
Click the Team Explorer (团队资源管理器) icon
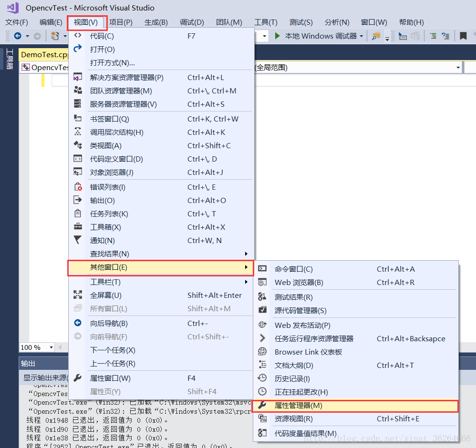78,90
